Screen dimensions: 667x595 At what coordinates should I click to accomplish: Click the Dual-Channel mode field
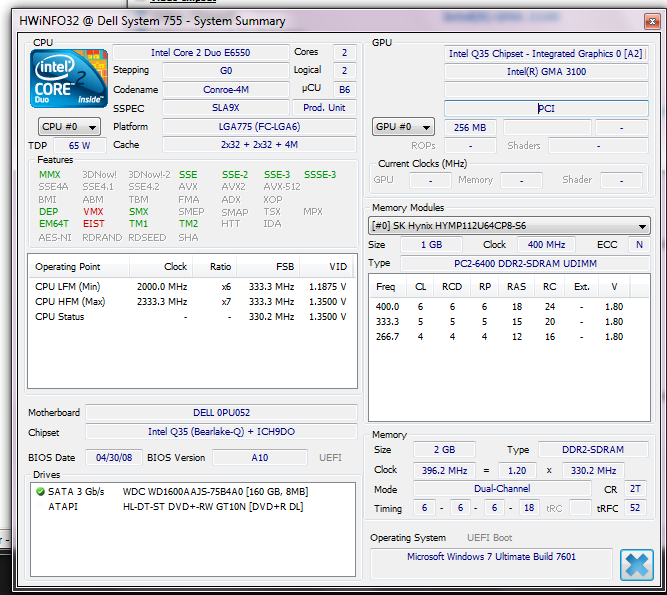click(x=502, y=489)
